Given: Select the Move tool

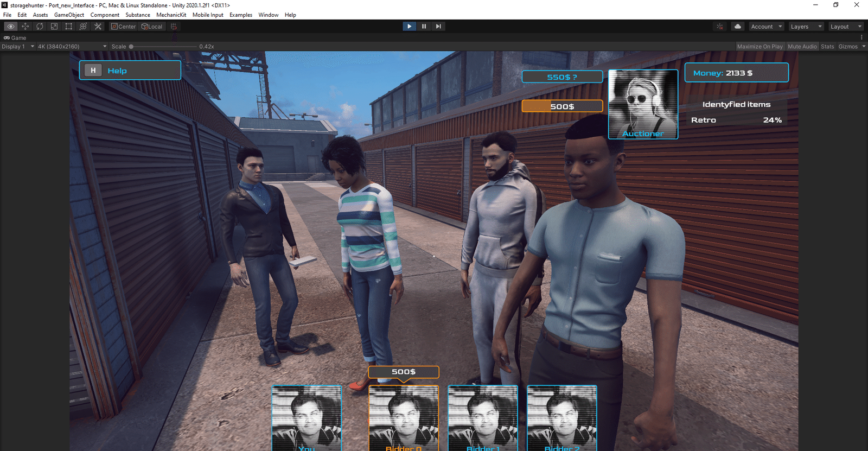Looking at the screenshot, I should [x=25, y=26].
